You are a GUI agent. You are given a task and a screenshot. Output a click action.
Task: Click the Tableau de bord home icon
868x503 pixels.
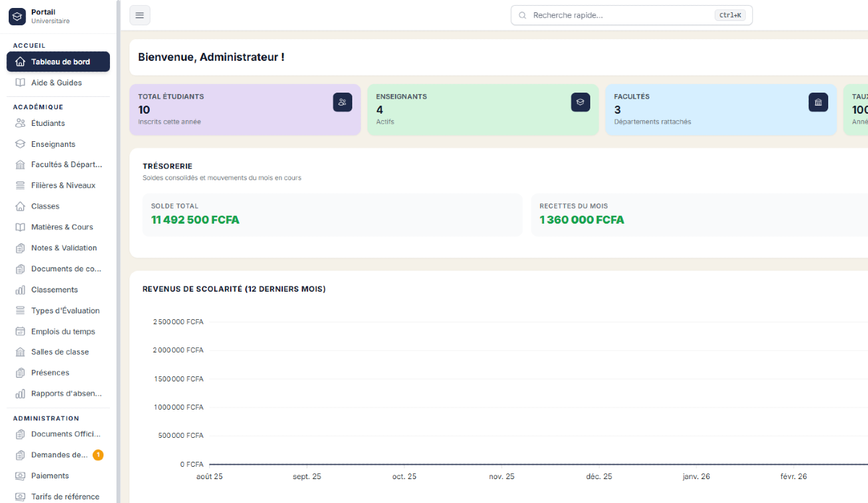(20, 62)
